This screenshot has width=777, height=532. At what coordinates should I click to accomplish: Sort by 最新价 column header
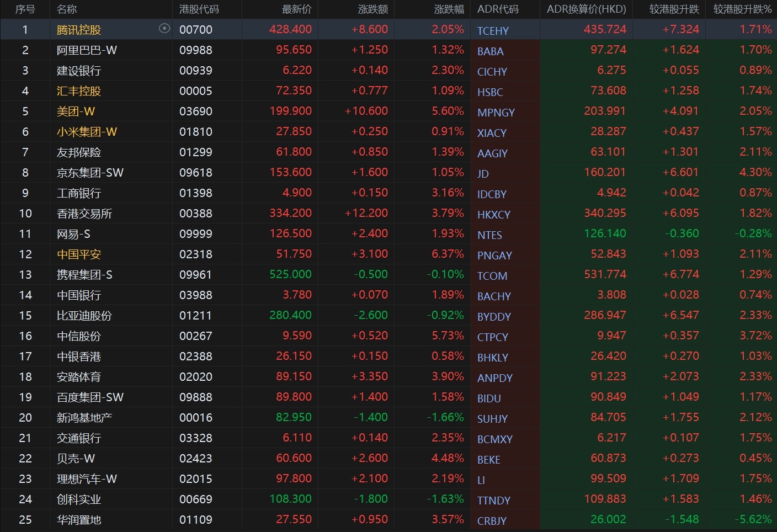(296, 9)
